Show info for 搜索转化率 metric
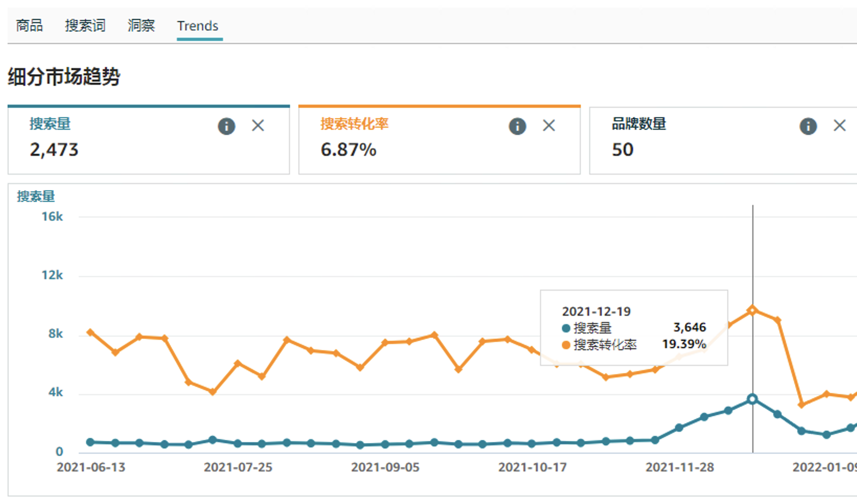Viewport: 857px width, 504px height. 517,126
